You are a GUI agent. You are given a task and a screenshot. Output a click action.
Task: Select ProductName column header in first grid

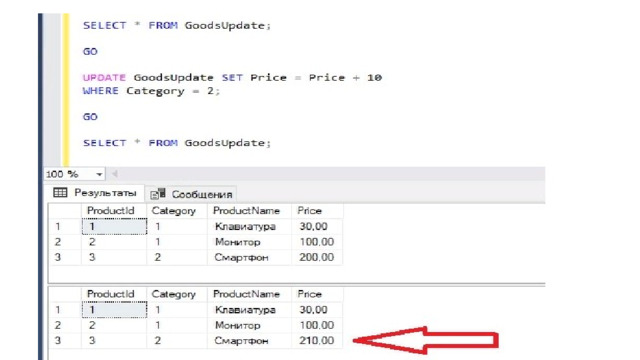(249, 211)
